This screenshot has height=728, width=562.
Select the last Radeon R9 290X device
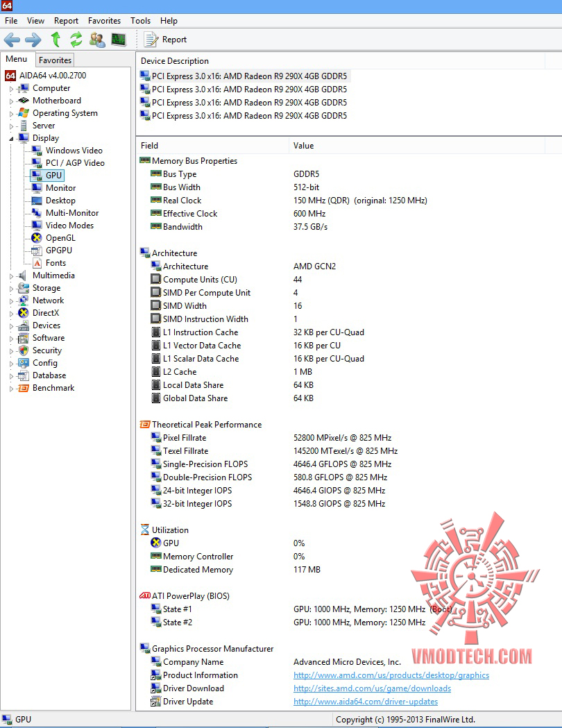244,116
